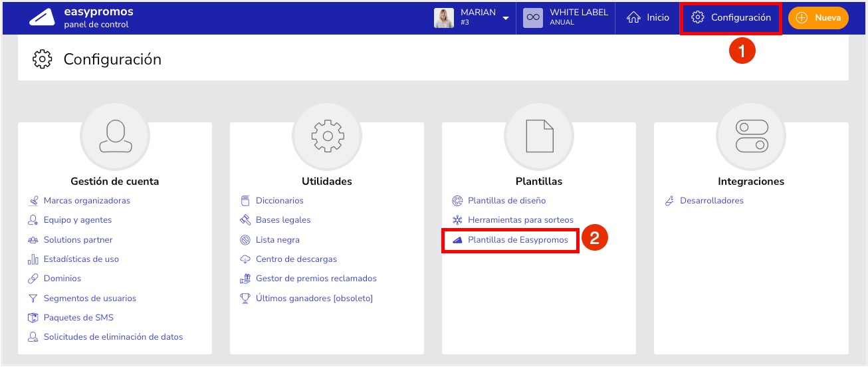
Task: Open Segmentos de usuarios link
Action: coord(90,299)
